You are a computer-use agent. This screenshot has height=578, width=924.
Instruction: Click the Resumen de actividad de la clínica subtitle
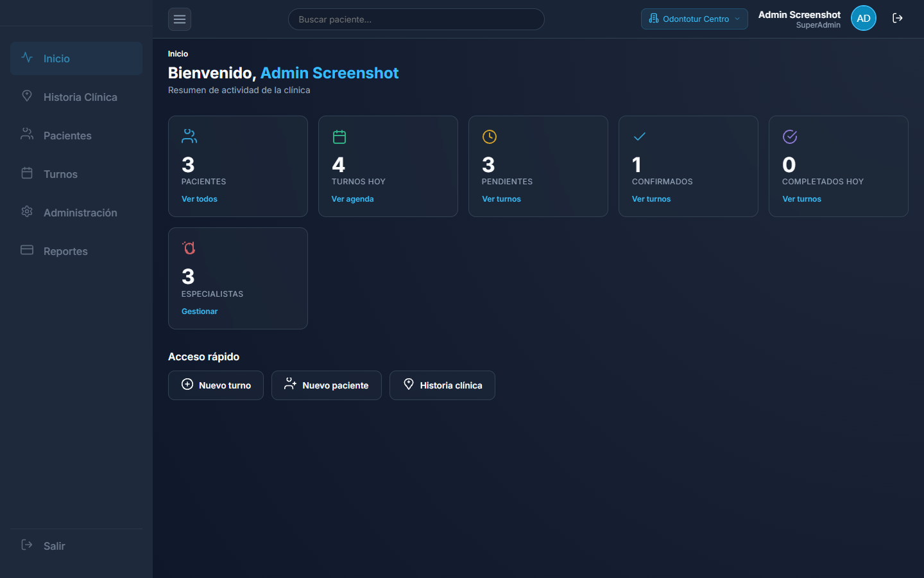[x=239, y=90]
